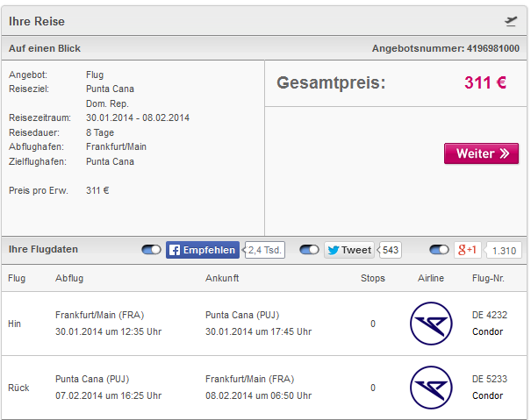Toggle the Facebook sharing switch
The width and height of the screenshot is (531, 420).
click(151, 250)
